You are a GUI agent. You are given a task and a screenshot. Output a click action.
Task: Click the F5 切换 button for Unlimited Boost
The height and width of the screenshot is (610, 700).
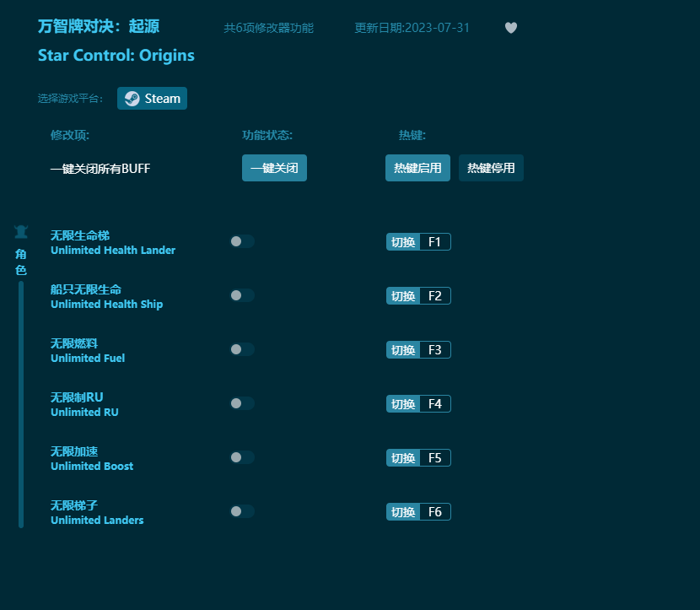pos(418,457)
